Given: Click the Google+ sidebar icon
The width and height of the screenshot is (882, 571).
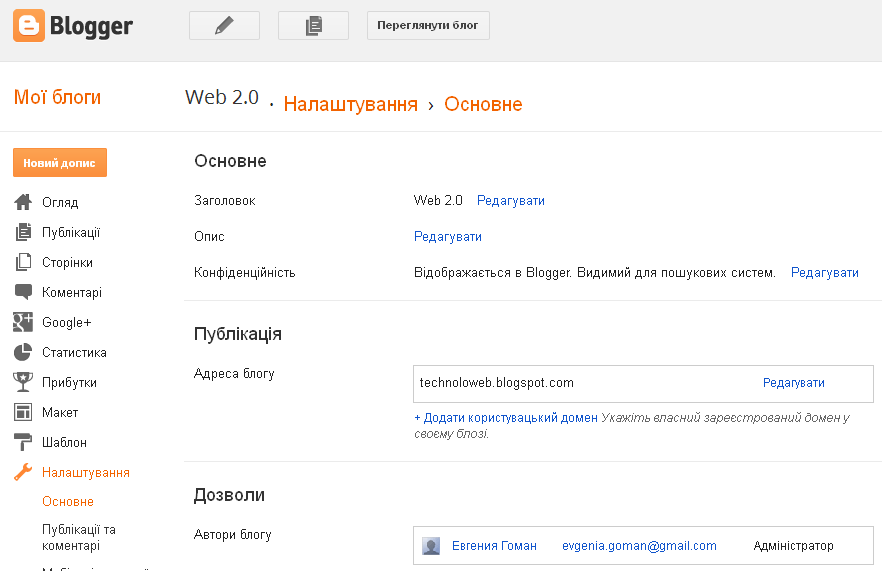Looking at the screenshot, I should point(23,322).
